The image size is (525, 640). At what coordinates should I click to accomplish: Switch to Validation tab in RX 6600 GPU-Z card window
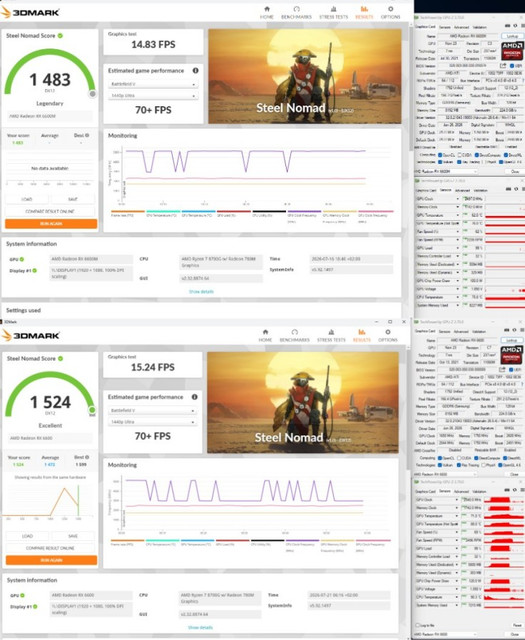[x=479, y=331]
